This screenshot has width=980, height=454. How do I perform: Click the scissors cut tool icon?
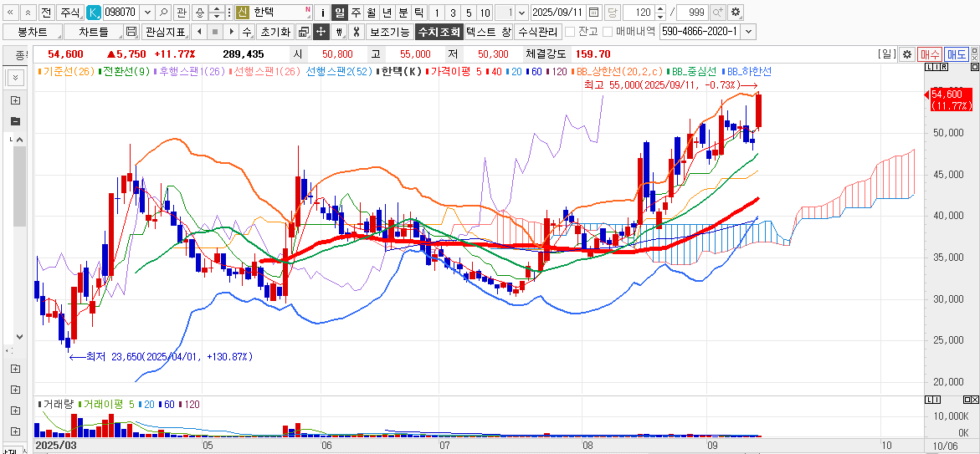356,32
